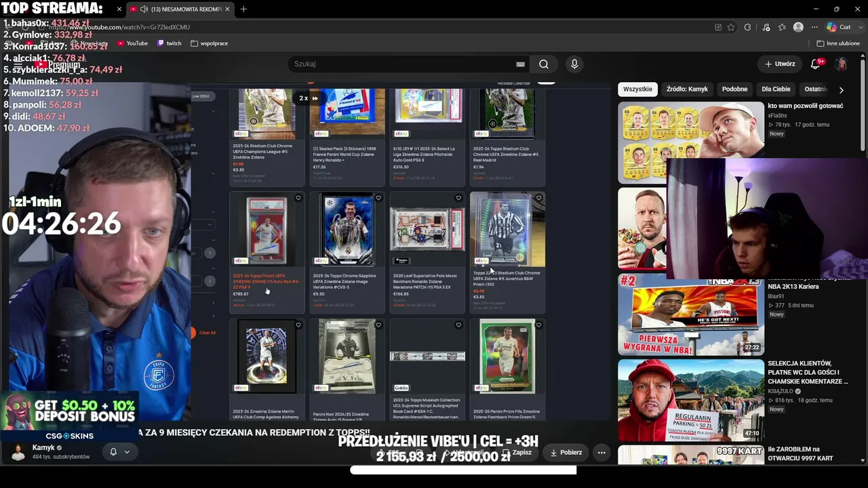Click the YouTube search magnifier button
The height and width of the screenshot is (488, 868).
coord(544,64)
